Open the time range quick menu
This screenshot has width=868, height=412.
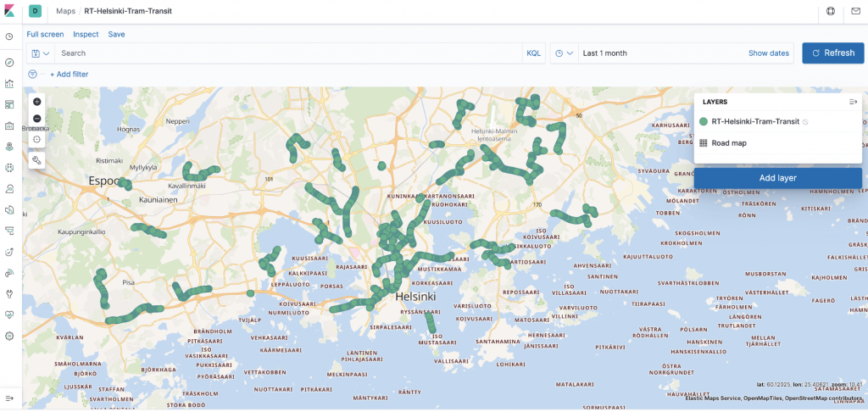click(x=564, y=53)
